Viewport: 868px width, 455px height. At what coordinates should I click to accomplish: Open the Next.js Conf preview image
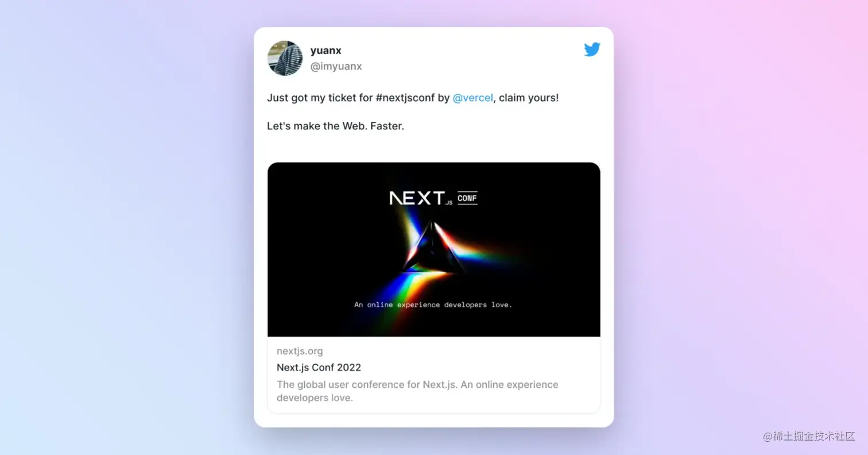click(x=434, y=249)
